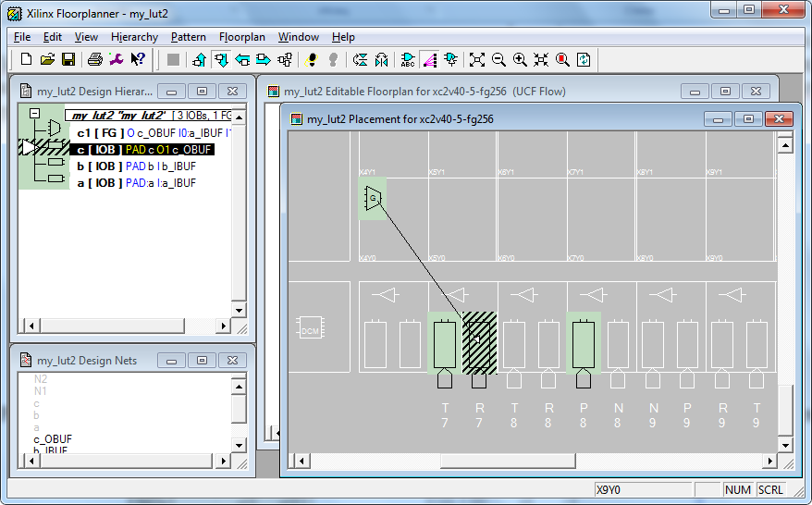Click the zoom in magnifier icon
Viewport: 812px width, 505px height.
520,60
